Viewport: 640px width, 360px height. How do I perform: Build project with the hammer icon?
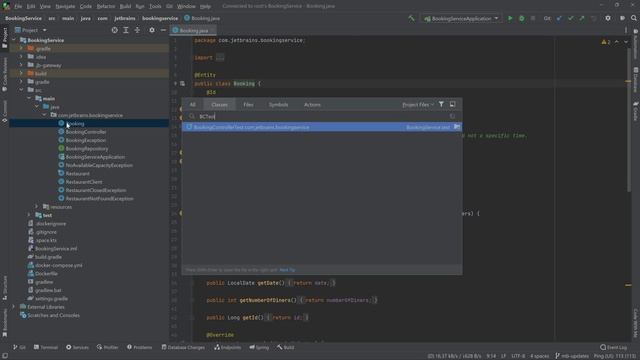[x=411, y=18]
